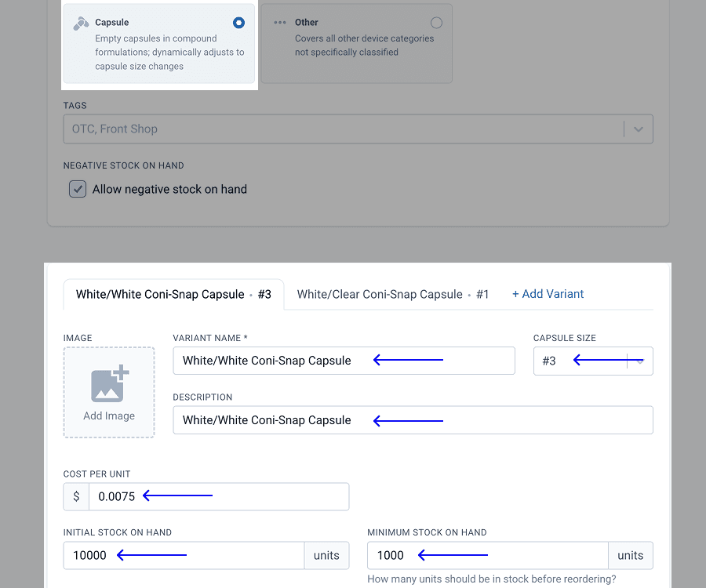Click the 'Empty capsules in compound' description text

pos(169,53)
